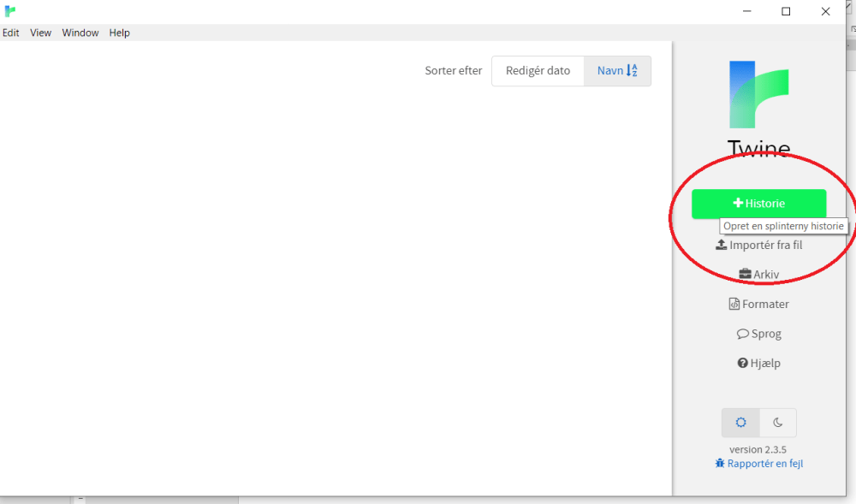856x504 pixels.
Task: Maximize the Twine window
Action: click(786, 11)
